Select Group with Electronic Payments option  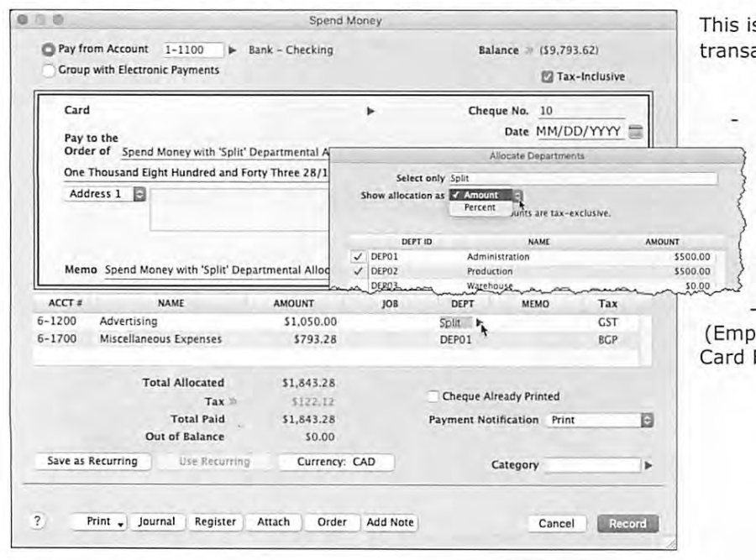(x=48, y=71)
